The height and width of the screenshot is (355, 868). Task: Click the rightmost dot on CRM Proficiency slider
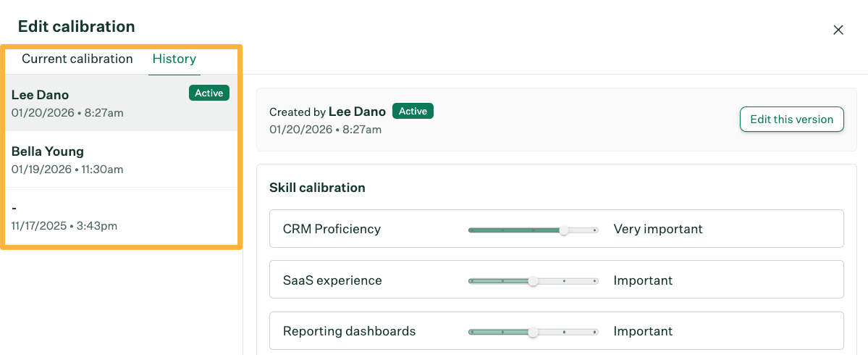click(594, 230)
